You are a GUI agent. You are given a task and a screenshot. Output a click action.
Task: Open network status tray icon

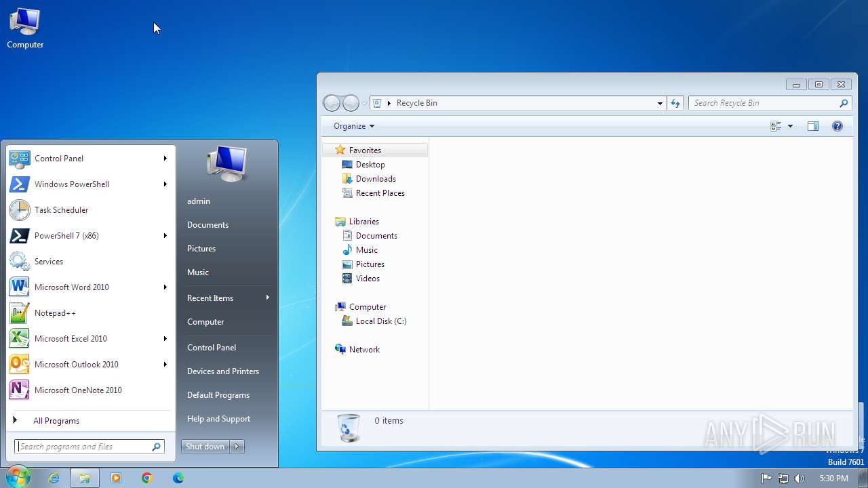783,479
